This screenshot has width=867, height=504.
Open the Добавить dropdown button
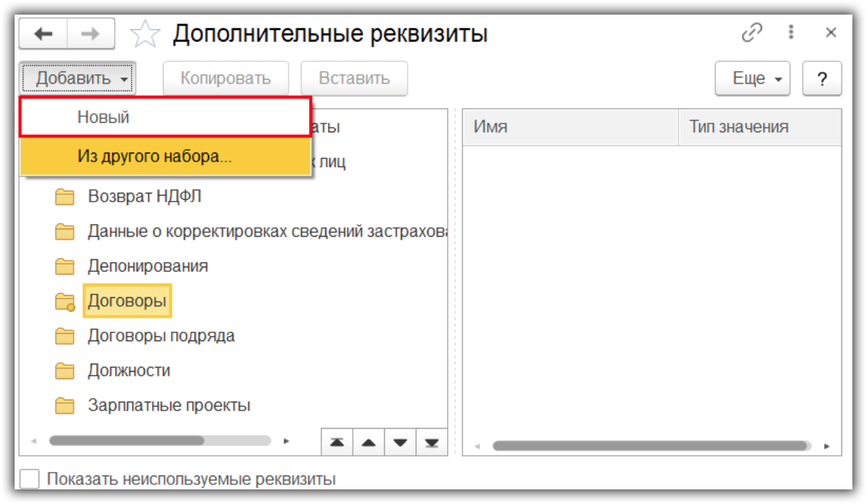click(77, 78)
